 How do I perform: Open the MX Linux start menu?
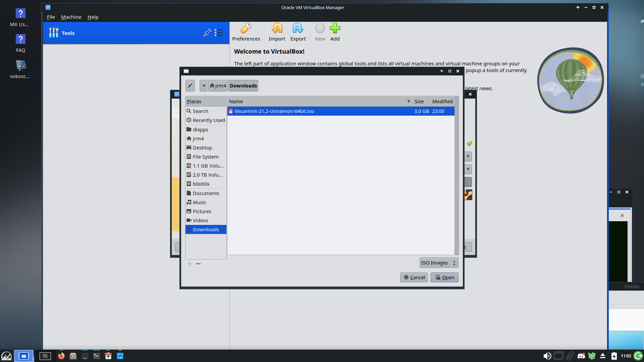6,356
